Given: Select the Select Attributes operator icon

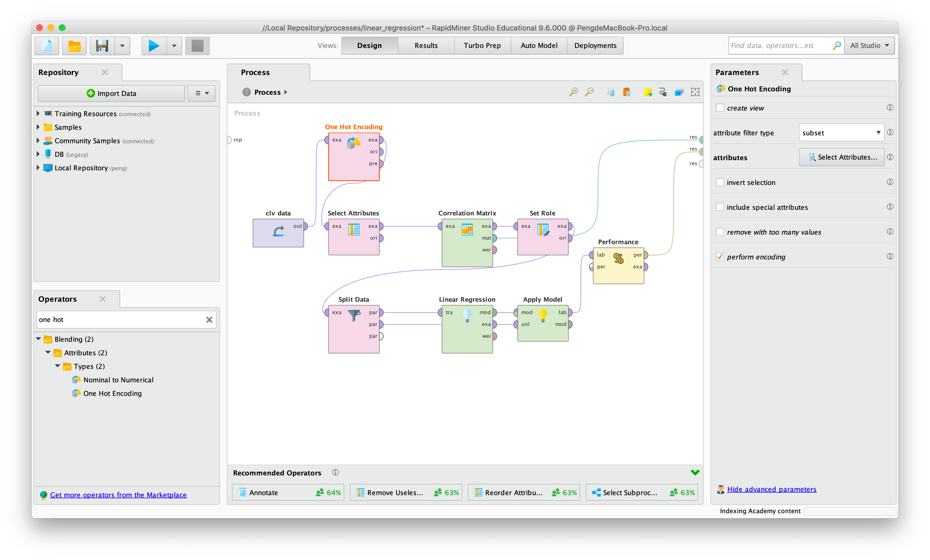Looking at the screenshot, I should [x=354, y=229].
